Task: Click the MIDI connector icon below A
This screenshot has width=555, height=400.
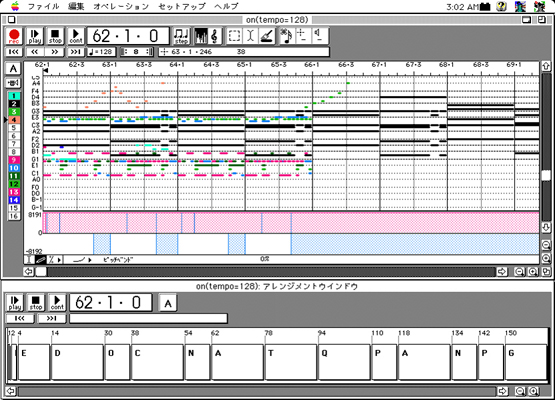Action: 13,83
